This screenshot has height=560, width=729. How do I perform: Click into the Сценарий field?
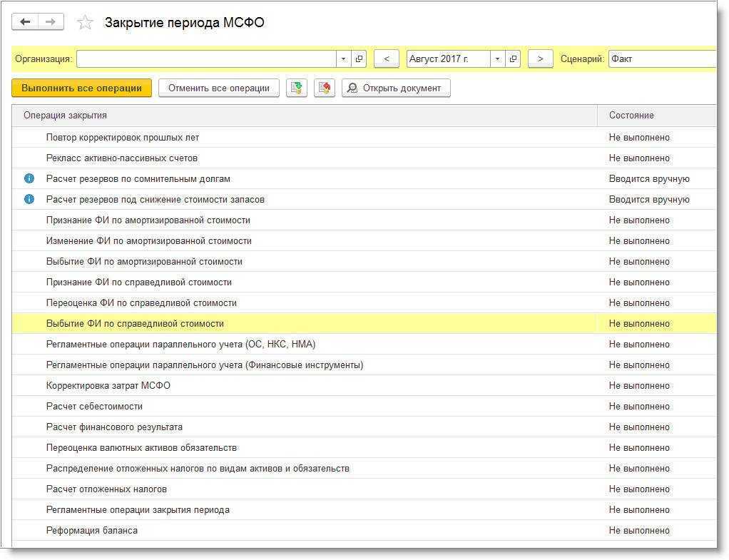[x=660, y=59]
